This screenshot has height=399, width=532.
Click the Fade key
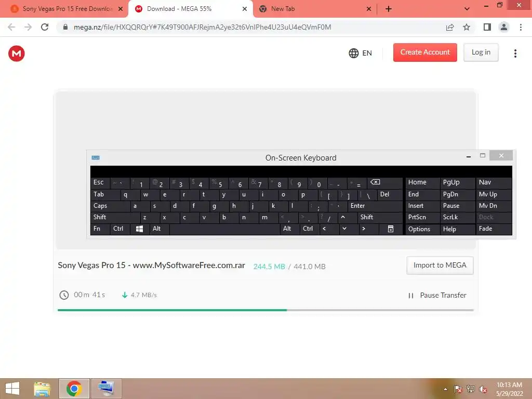click(x=494, y=229)
